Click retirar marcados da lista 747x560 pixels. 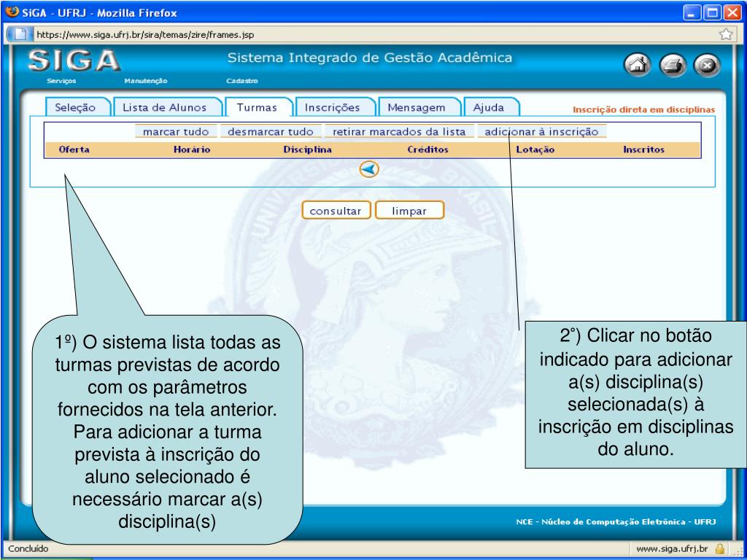[399, 131]
